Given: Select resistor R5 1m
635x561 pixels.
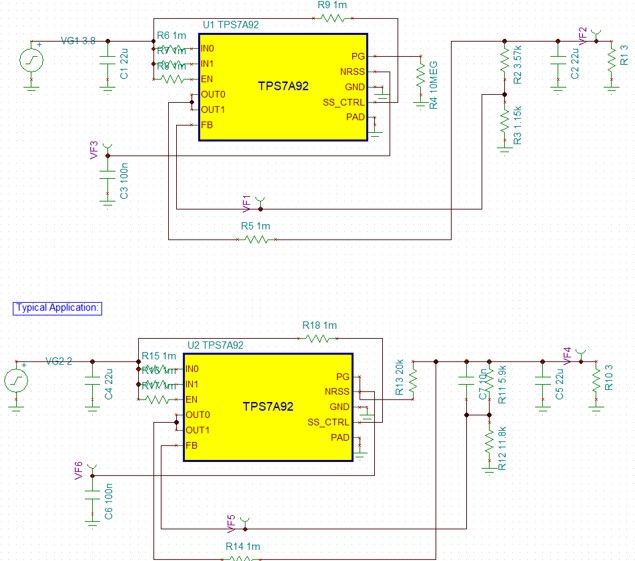Looking at the screenshot, I should pyautogui.click(x=256, y=239).
